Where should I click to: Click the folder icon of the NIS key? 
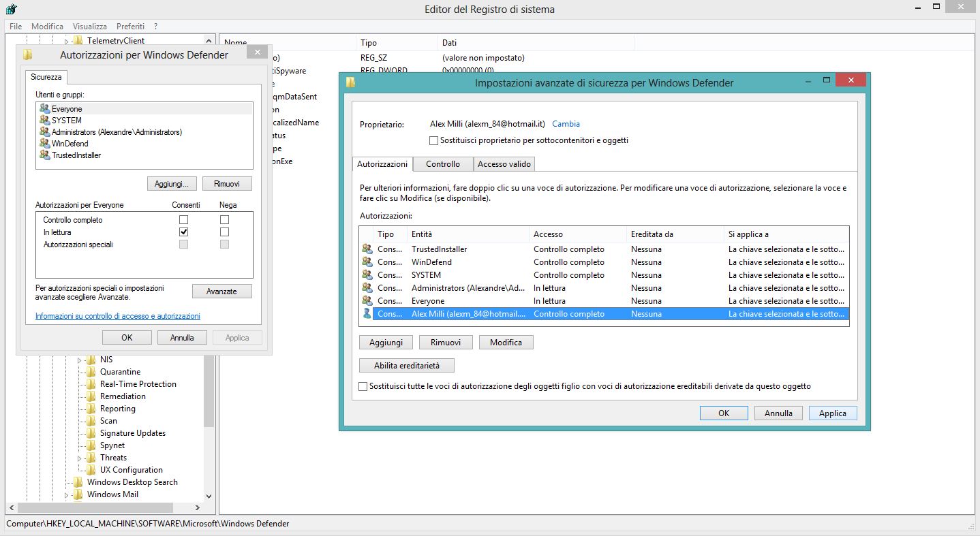pos(91,360)
